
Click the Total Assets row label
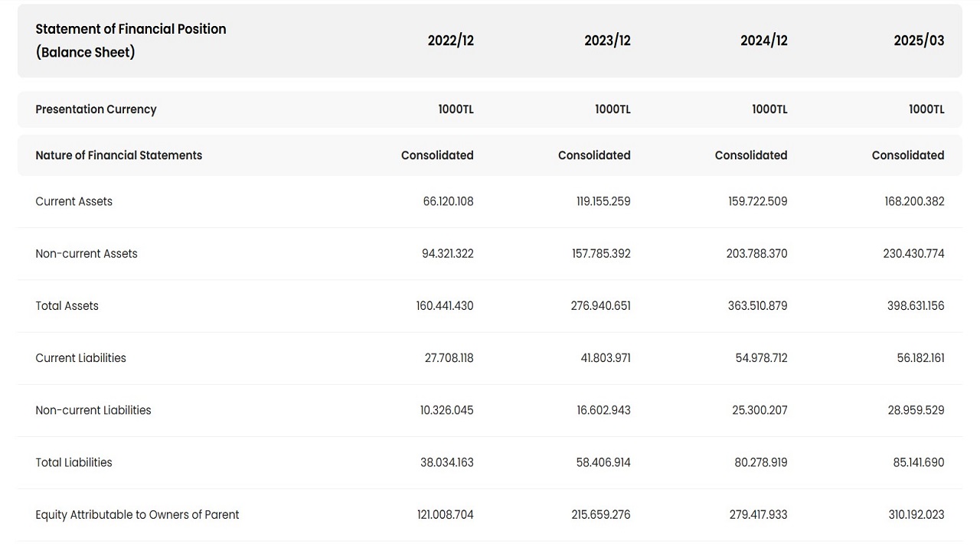pyautogui.click(x=67, y=305)
